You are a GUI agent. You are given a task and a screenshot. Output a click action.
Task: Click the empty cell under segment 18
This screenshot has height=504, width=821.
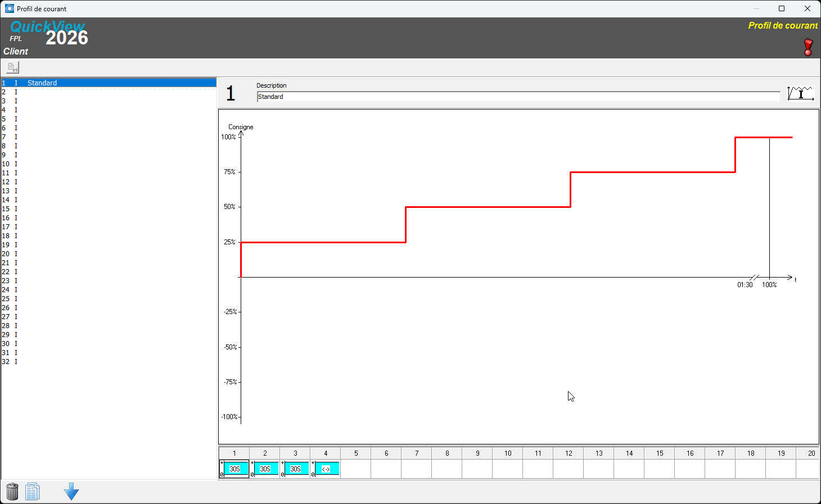(751, 469)
